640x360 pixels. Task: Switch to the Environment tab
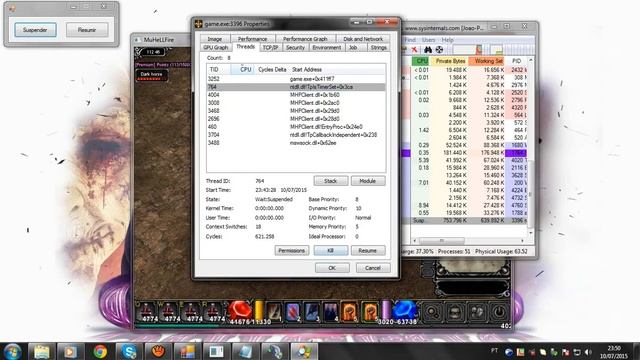327,48
